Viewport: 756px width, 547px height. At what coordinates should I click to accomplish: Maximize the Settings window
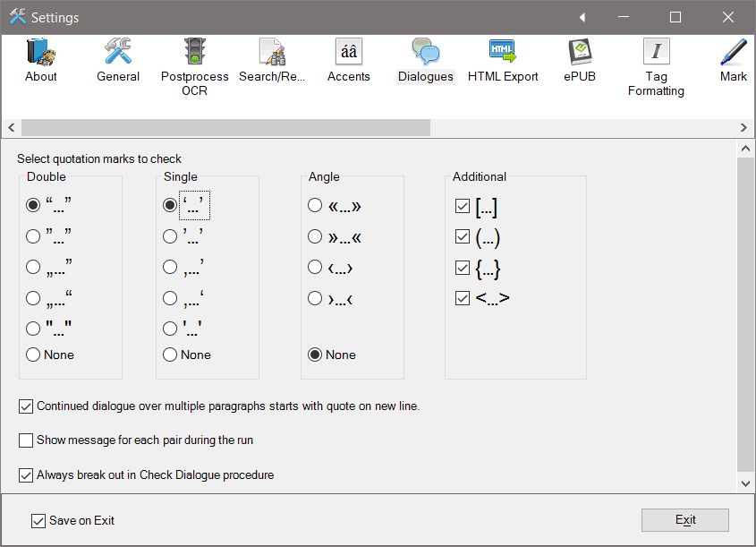coord(675,17)
